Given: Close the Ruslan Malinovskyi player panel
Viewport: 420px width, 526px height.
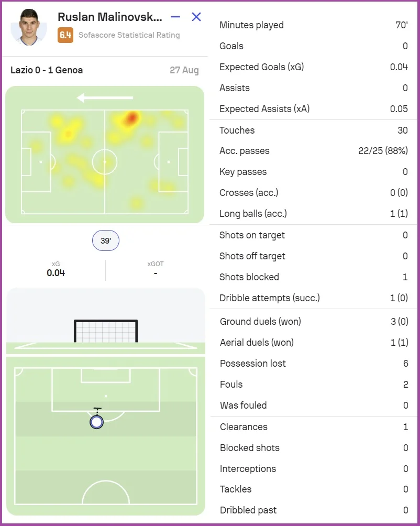Looking at the screenshot, I should tap(196, 17).
